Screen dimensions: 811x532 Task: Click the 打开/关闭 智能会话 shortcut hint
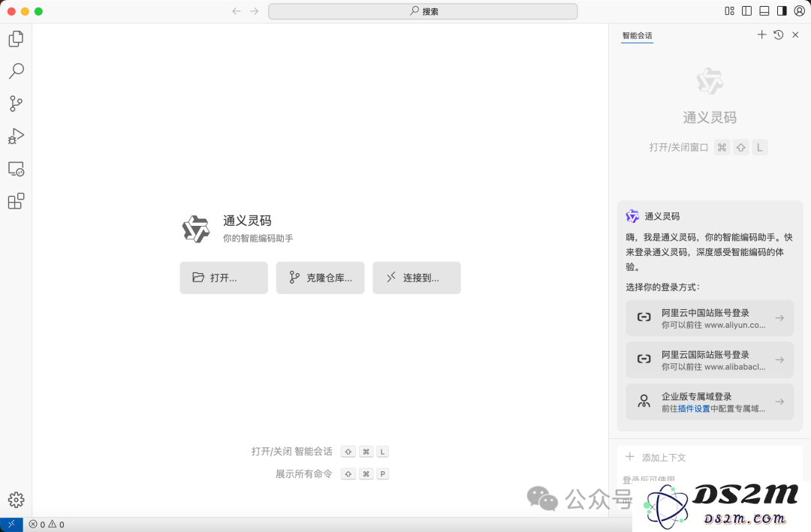(320, 452)
